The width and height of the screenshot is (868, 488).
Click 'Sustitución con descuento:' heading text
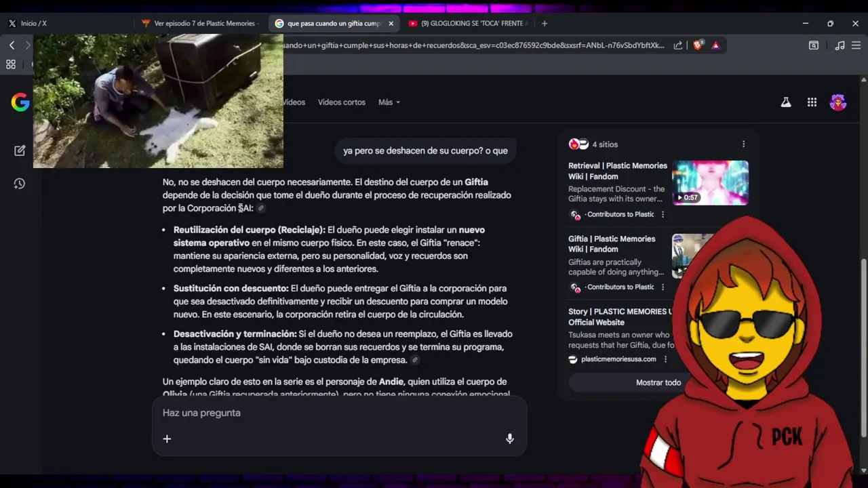coord(231,288)
